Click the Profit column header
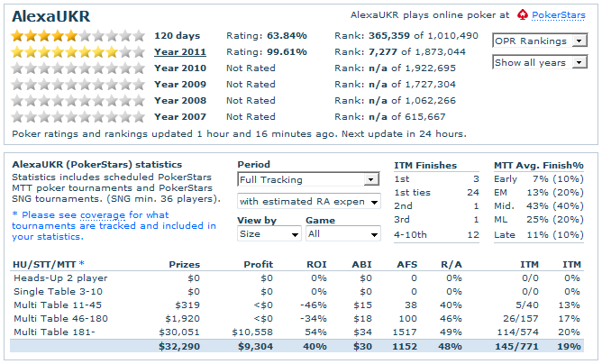This screenshot has height=364, width=602. [258, 264]
